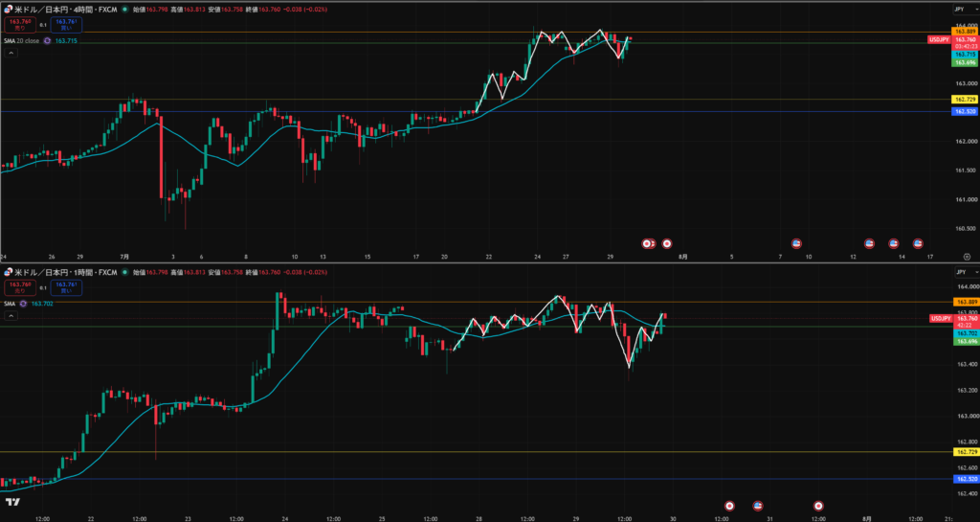Open the US flag event just right of date 12
980x522 pixels.
869,243
